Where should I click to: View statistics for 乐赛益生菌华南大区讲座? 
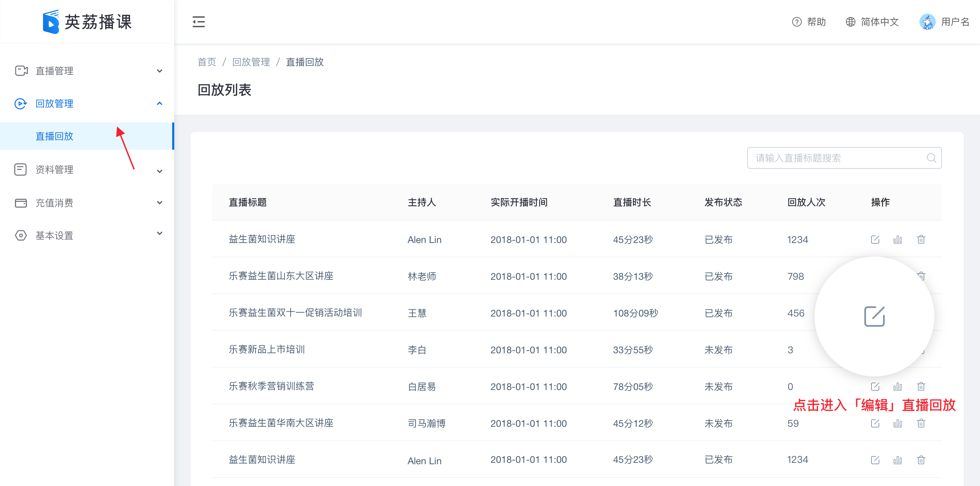[x=898, y=423]
